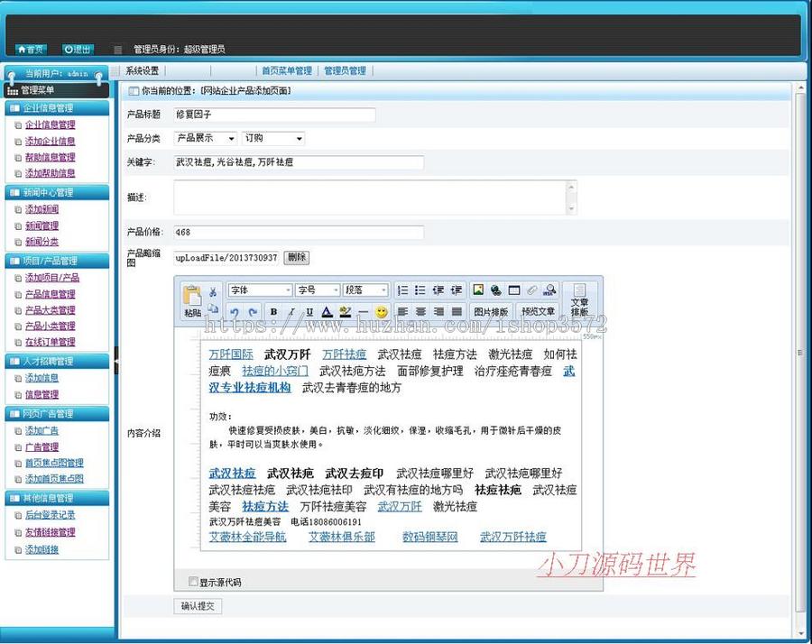
Task: Open the 友情链接管理 sidebar link
Action: point(51,531)
